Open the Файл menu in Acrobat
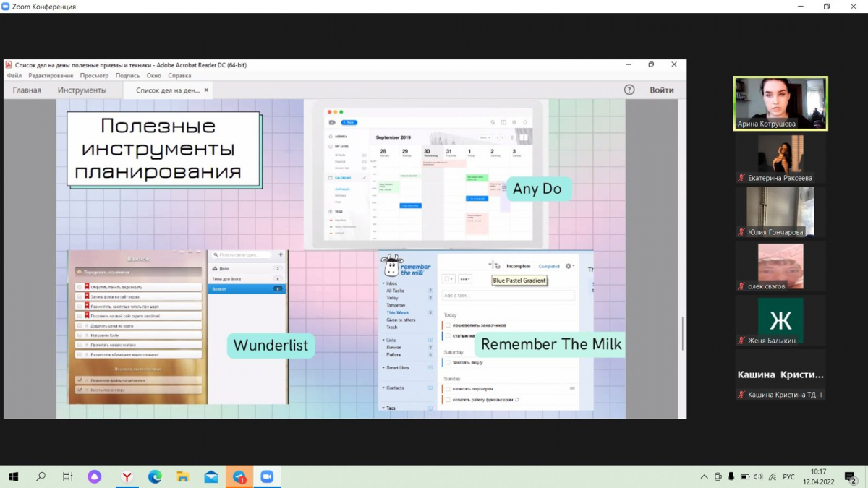The image size is (868, 488). click(14, 75)
